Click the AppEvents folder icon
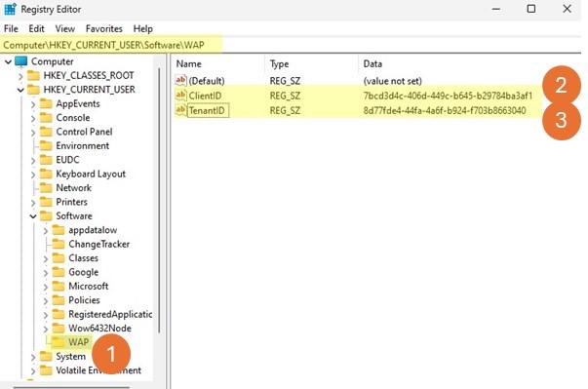588x389 pixels. click(46, 103)
